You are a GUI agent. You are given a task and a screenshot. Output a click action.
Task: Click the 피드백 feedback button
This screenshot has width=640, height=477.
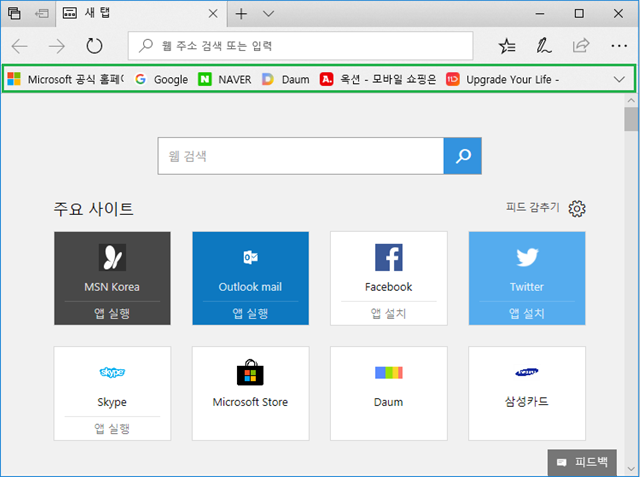click(x=582, y=462)
